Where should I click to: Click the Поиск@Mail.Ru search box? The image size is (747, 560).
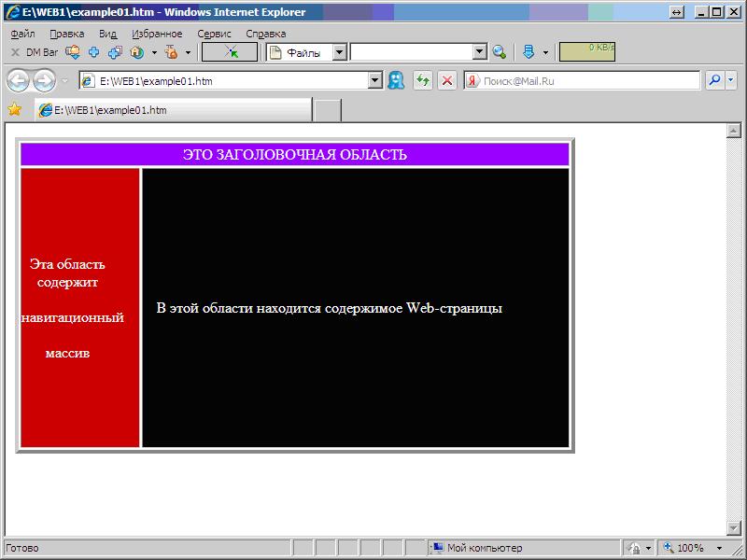tap(590, 81)
